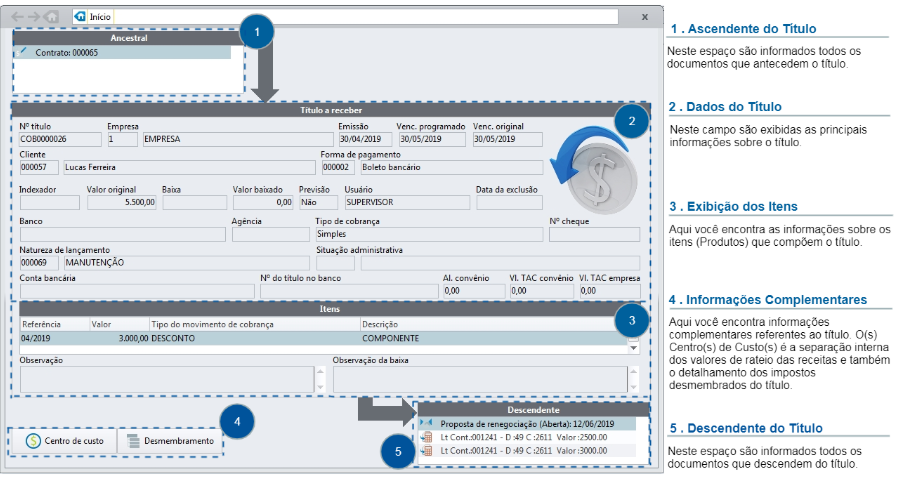Click the Venc. original date field
This screenshot has height=494, width=906.
coord(507,139)
